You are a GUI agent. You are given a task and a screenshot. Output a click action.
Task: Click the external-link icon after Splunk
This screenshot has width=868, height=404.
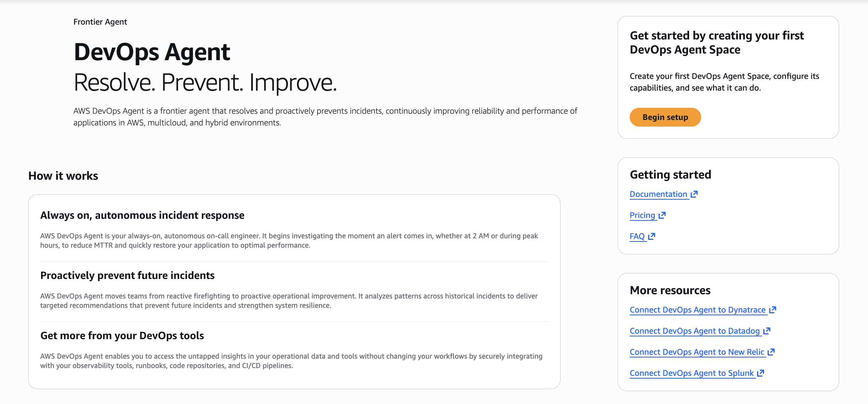click(x=761, y=373)
